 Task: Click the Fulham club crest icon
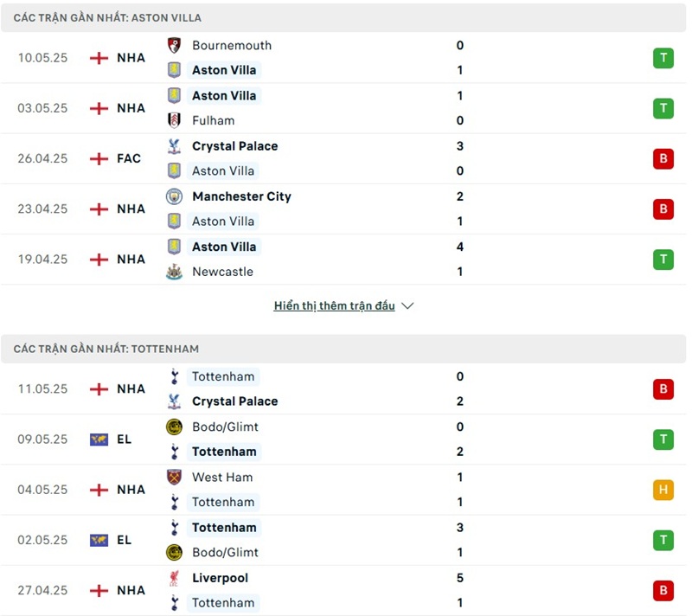click(174, 120)
